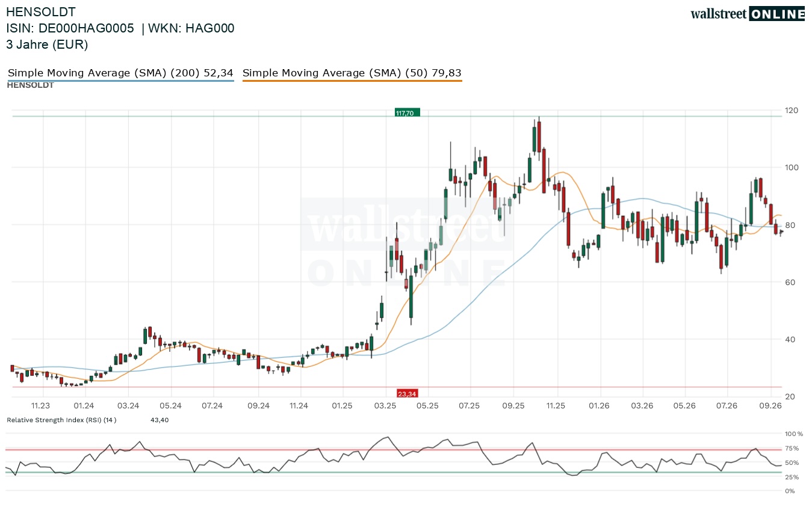The width and height of the screenshot is (812, 507).
Task: Click the 75% RSI axis label
Action: click(x=792, y=448)
